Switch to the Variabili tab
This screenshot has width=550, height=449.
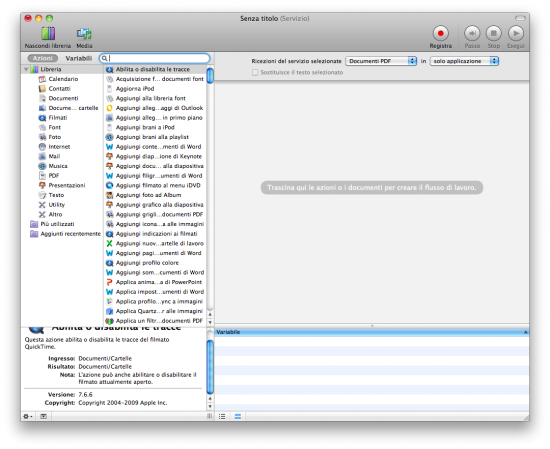79,58
